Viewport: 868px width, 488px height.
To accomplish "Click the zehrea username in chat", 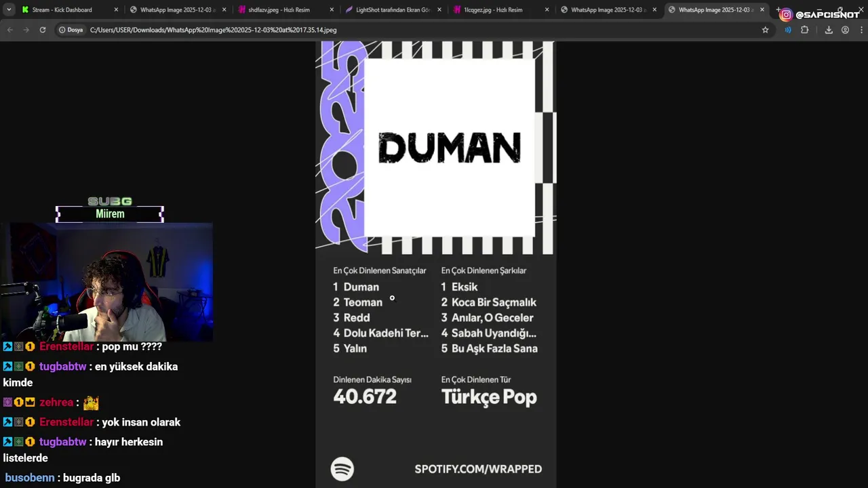I will (x=56, y=403).
